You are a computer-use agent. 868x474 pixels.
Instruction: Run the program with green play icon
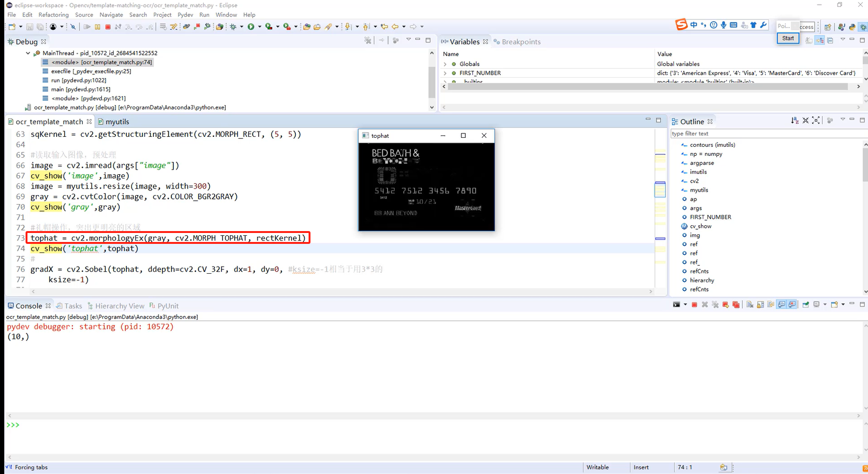(x=251, y=27)
